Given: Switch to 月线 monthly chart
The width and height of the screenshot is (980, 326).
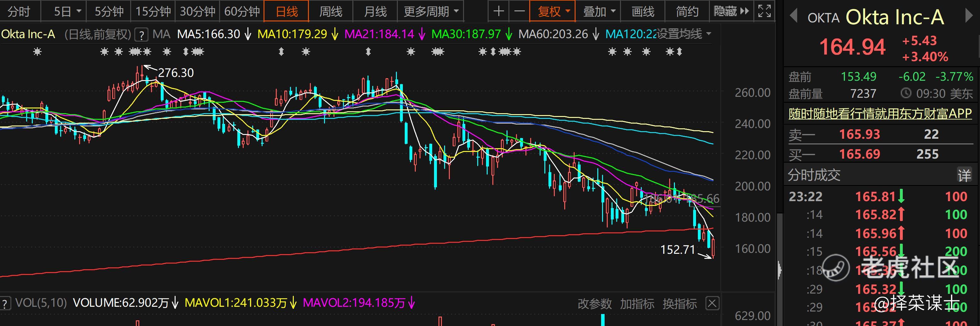Looking at the screenshot, I should [x=375, y=12].
